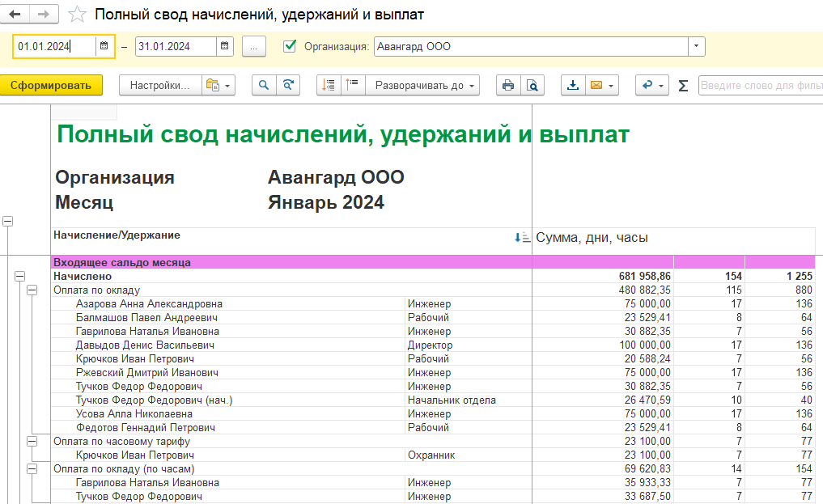Open the period selection with the ellipsis button

(x=254, y=46)
